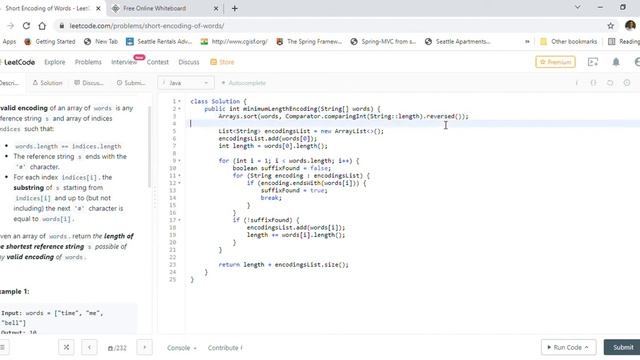The image size is (640, 360).
Task: Click the Premium button
Action: coord(556,62)
